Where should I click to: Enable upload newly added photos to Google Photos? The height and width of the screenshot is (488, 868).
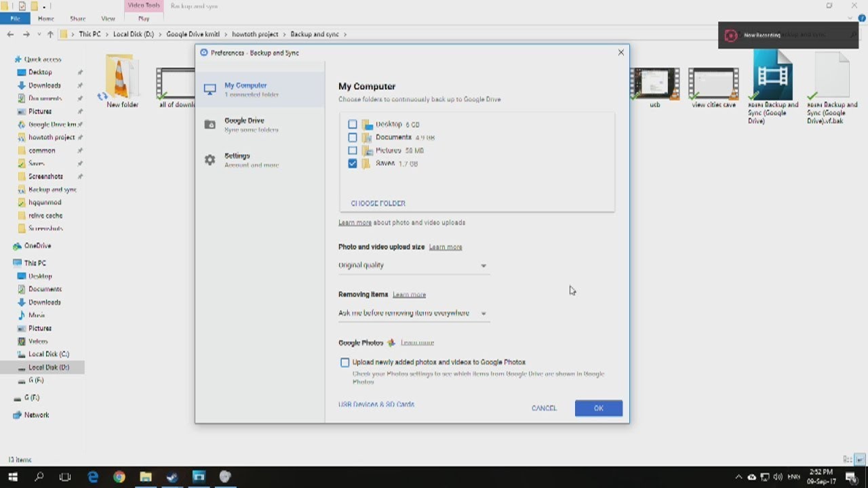pos(345,363)
